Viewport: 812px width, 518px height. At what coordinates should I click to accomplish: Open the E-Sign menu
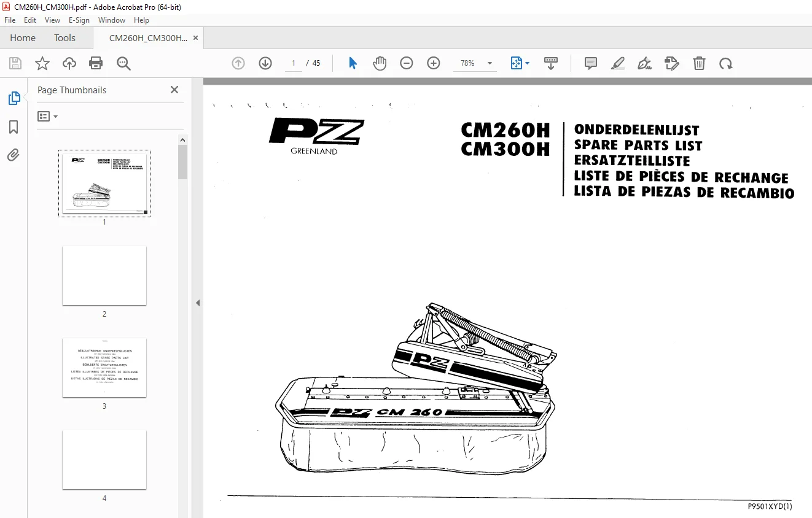click(79, 20)
